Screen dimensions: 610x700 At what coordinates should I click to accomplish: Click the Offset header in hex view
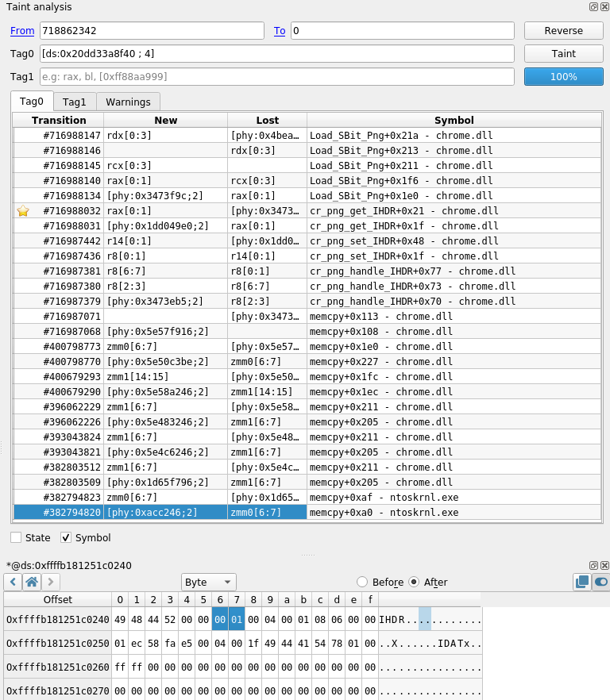coord(58,599)
